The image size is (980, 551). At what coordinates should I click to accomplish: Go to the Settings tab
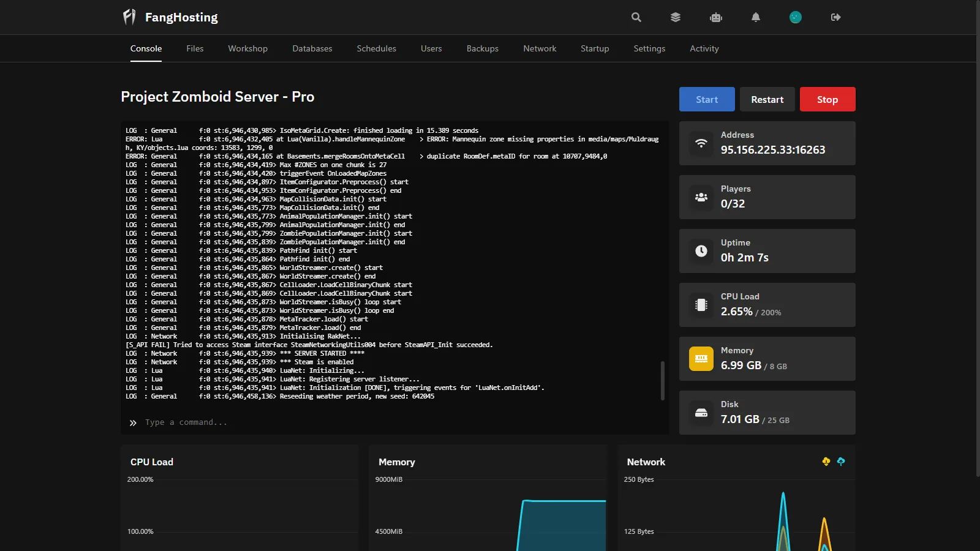coord(649,48)
